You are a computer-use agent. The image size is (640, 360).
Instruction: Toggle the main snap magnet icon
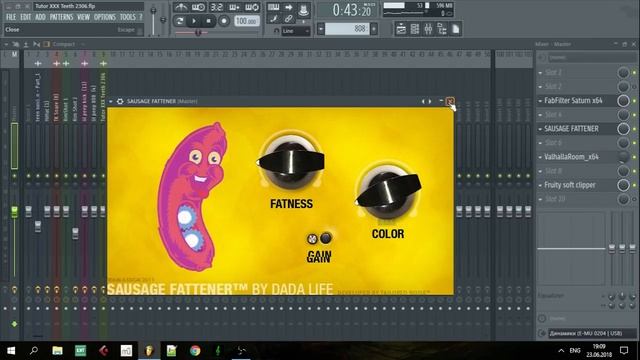click(276, 31)
